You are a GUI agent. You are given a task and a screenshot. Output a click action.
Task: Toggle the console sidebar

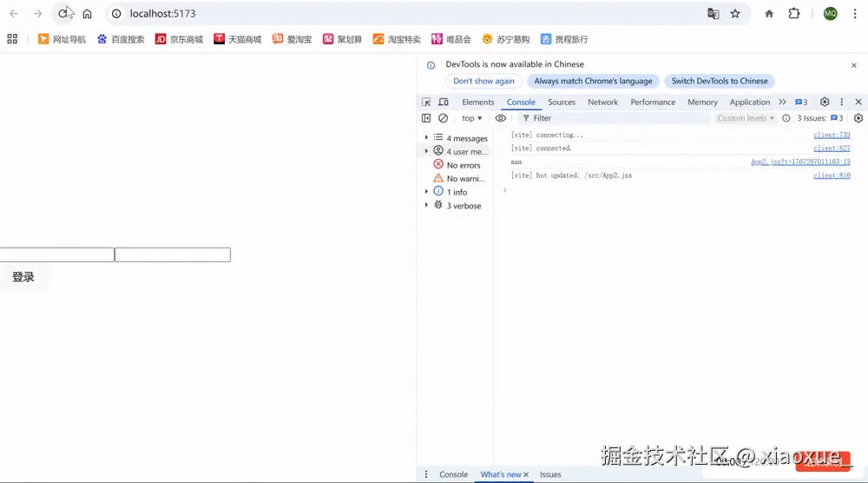coord(426,118)
